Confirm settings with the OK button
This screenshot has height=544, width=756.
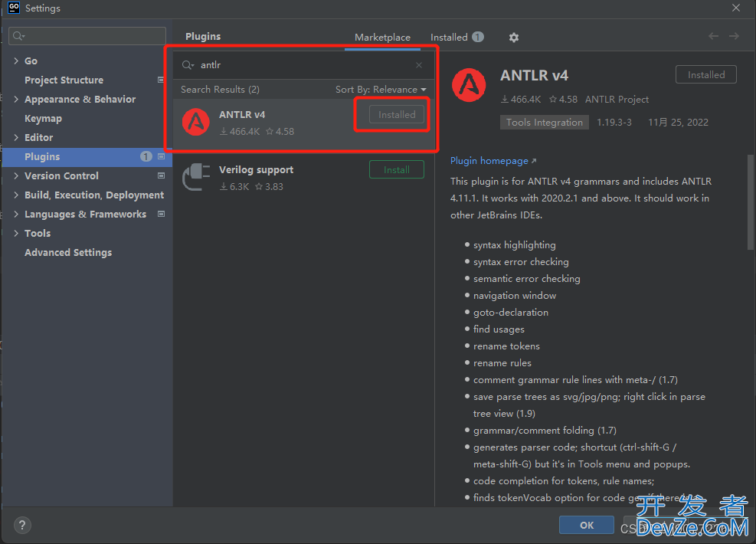tap(586, 525)
